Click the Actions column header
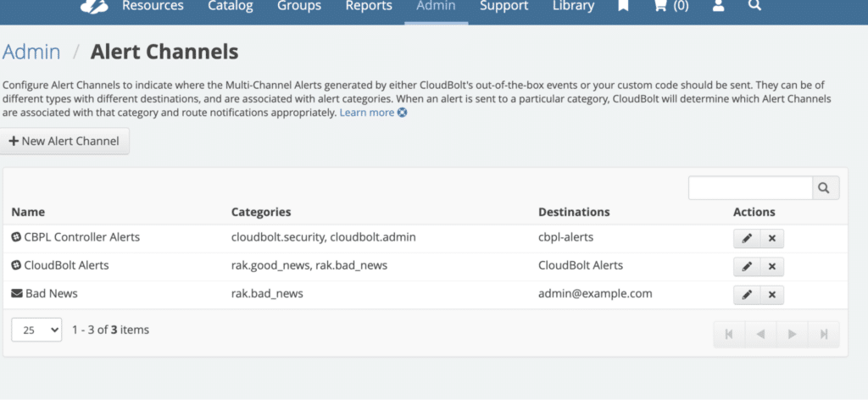The width and height of the screenshot is (868, 400). tap(754, 212)
